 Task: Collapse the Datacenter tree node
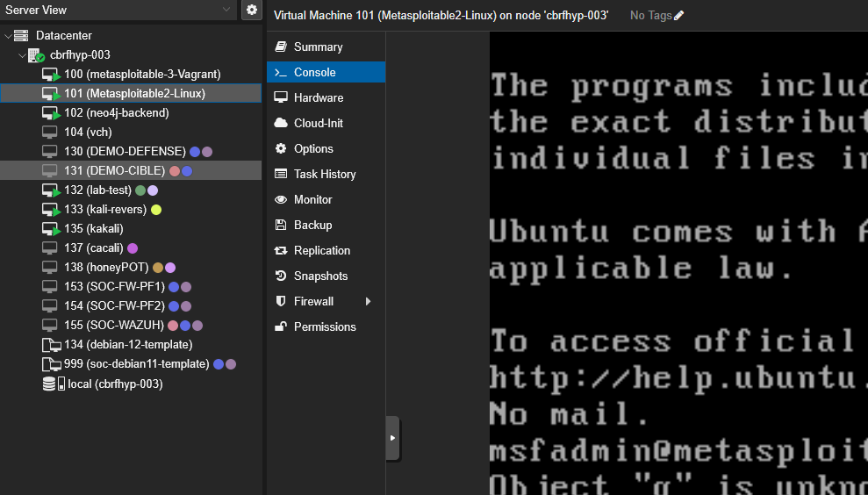pyautogui.click(x=8, y=36)
